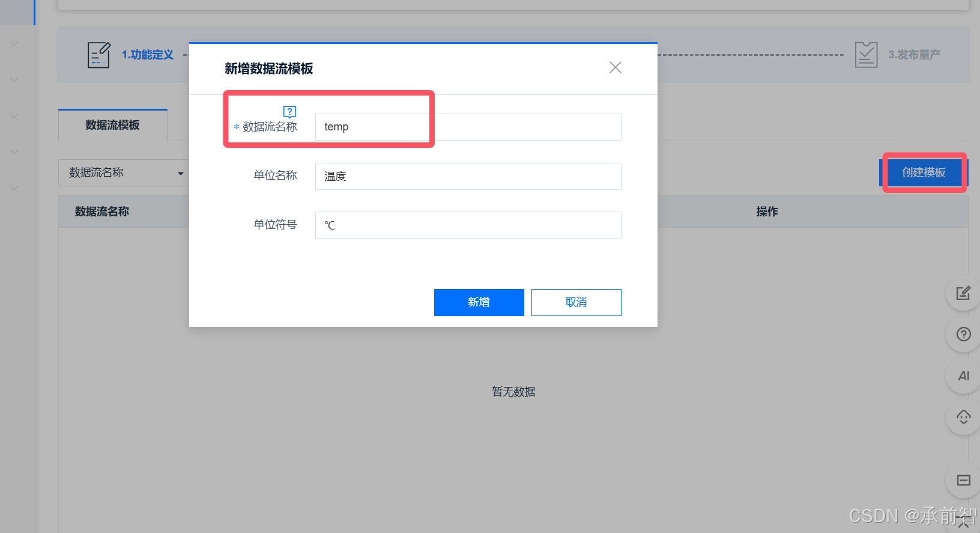Screen dimensions: 980x533
Task: Click the 数据流名称 table column header
Action: pyautogui.click(x=102, y=212)
